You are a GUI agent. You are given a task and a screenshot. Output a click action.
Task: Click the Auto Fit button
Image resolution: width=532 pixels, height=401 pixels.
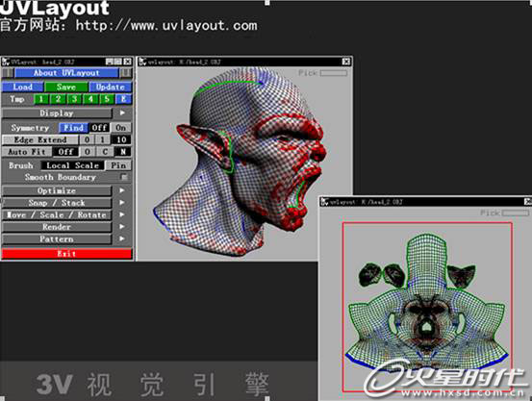[x=27, y=152]
